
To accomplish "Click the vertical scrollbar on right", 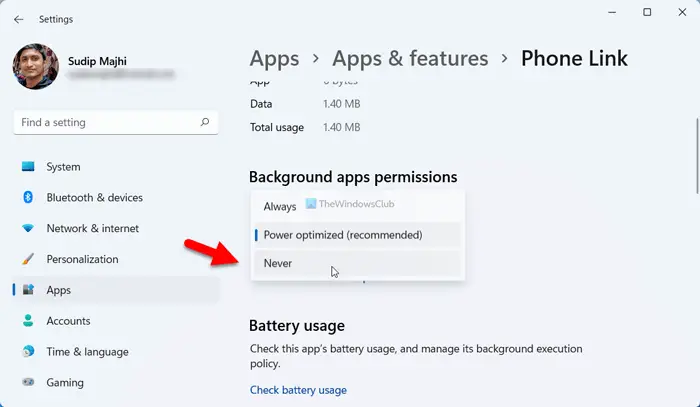I will tap(697, 155).
